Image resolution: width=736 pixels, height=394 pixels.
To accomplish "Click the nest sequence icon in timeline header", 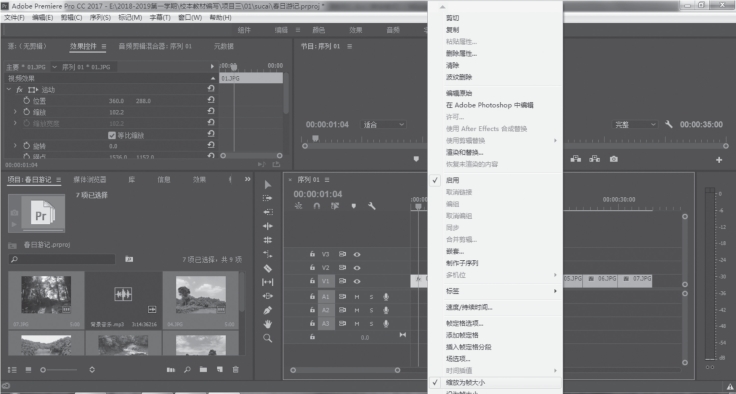I will [x=299, y=206].
